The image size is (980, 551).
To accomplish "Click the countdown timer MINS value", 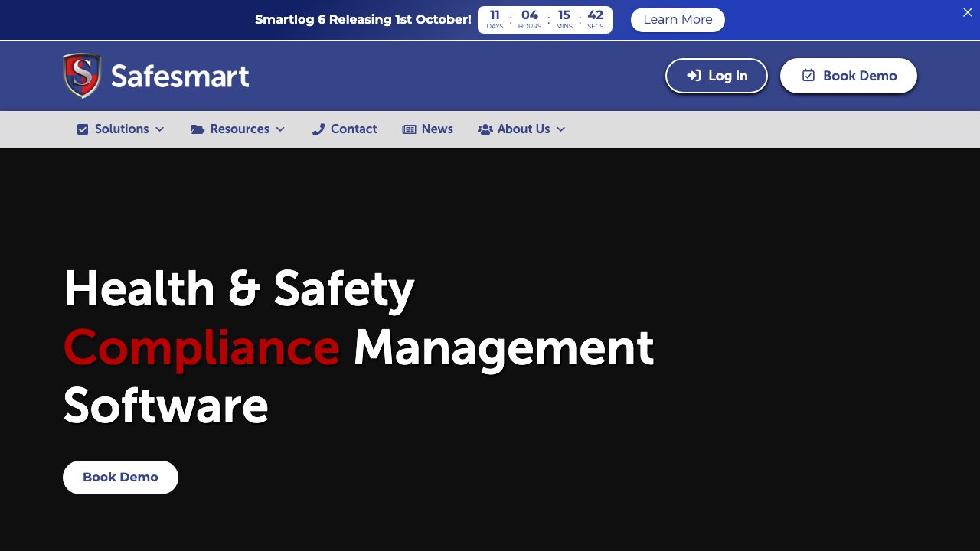I will point(564,15).
